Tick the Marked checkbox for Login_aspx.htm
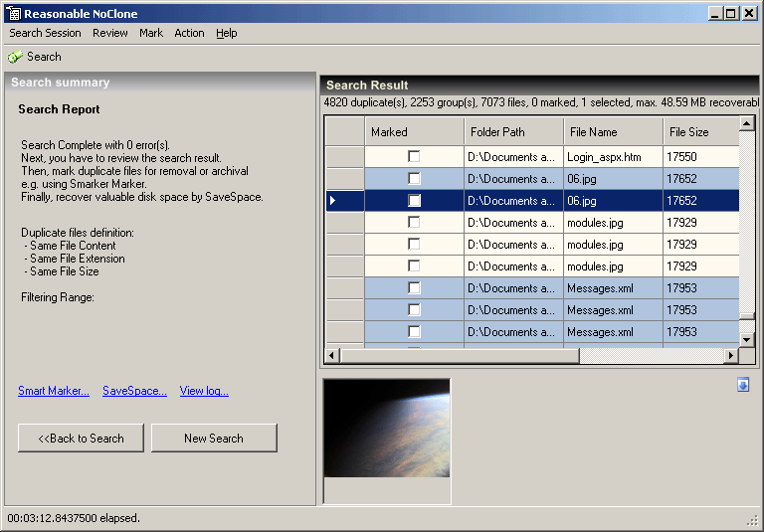 pos(414,157)
